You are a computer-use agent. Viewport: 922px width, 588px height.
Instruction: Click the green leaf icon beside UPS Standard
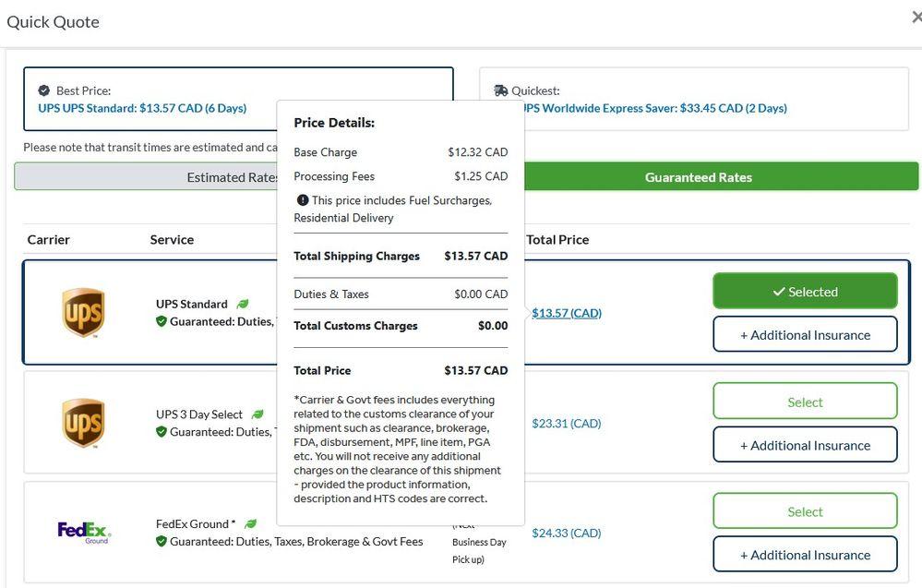coord(242,304)
